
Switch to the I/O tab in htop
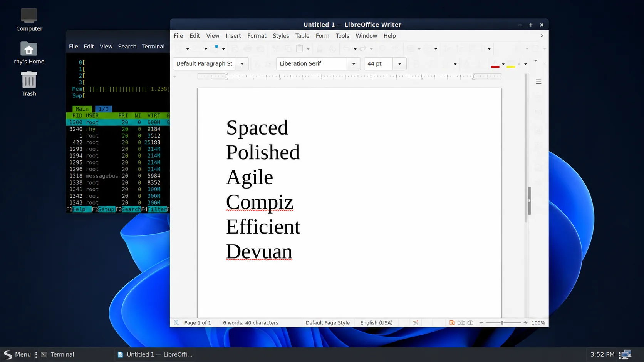pos(104,109)
